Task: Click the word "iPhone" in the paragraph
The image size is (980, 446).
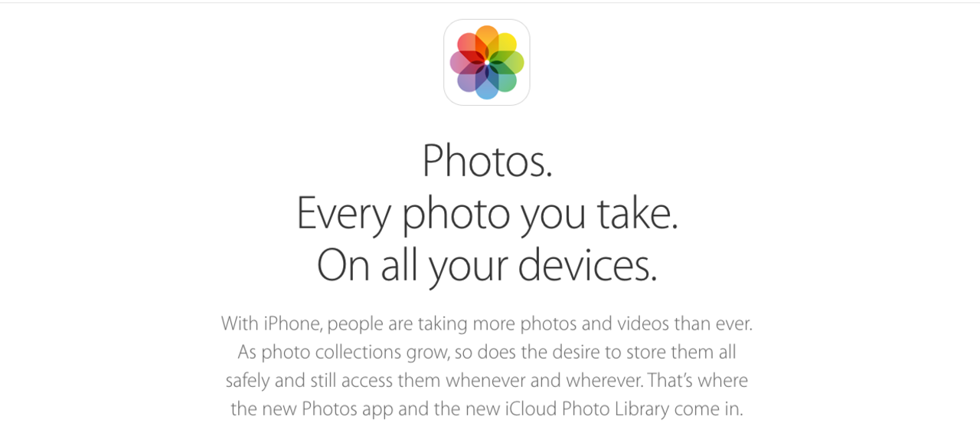Action: [293, 323]
